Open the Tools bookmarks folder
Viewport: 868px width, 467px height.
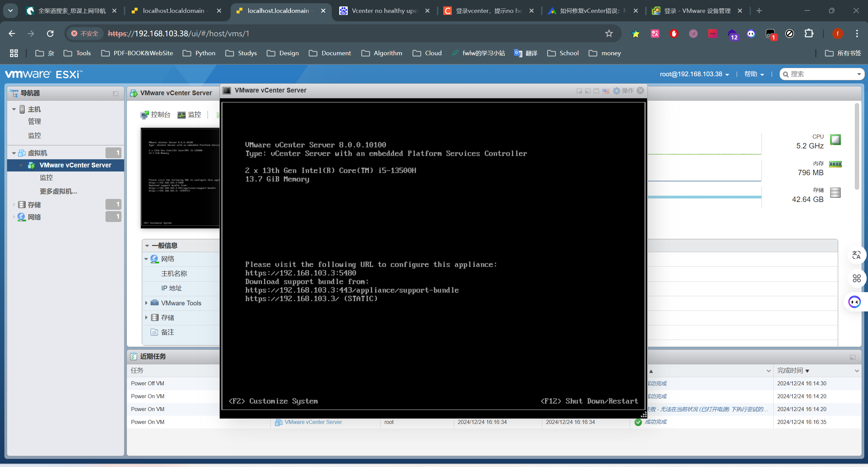pos(77,53)
